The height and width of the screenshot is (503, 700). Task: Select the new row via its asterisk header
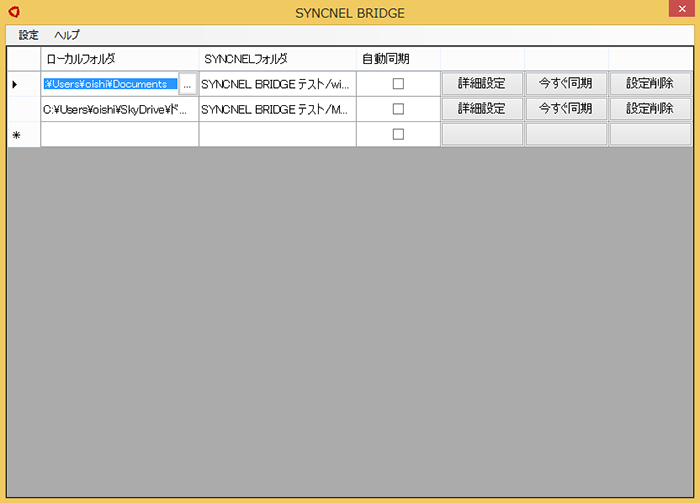[x=24, y=135]
